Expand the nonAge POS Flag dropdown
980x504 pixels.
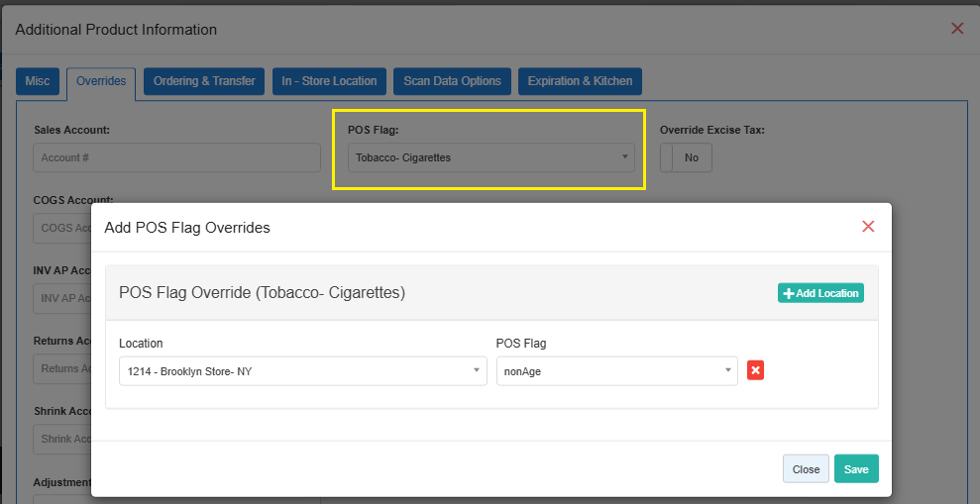tap(616, 371)
